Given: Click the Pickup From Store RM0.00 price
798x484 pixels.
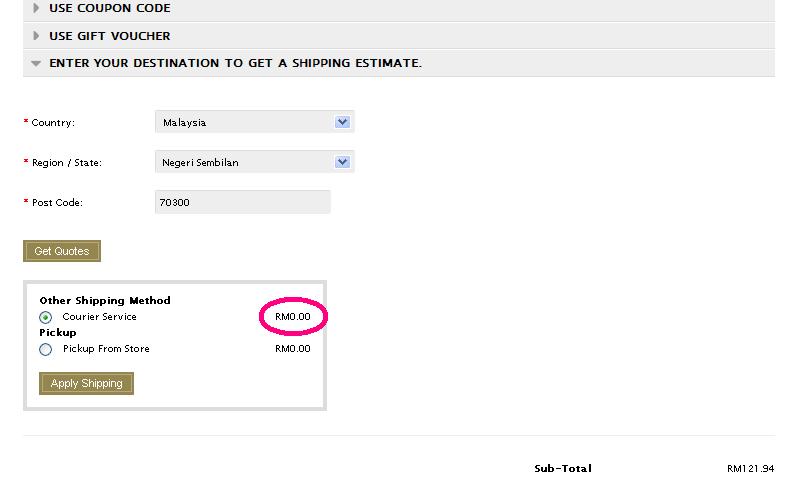Looking at the screenshot, I should [293, 349].
